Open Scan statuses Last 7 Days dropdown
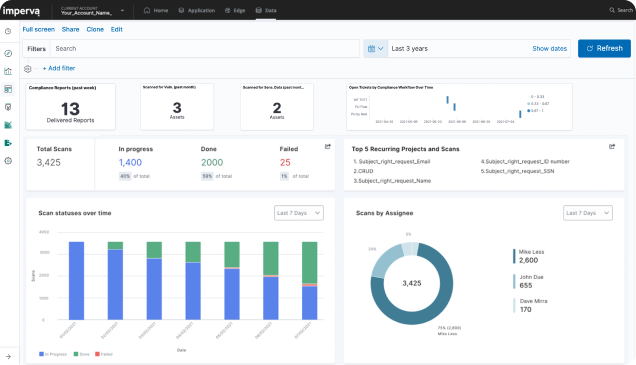636x365 pixels. click(x=299, y=213)
